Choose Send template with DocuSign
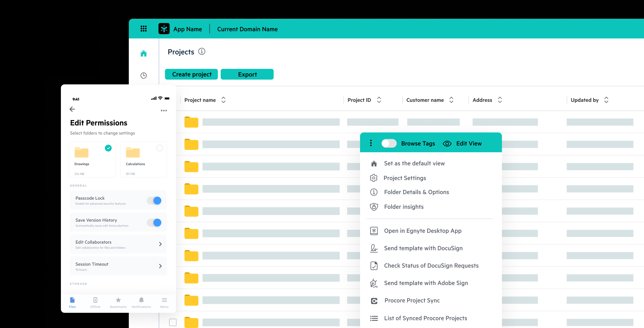The image size is (644, 328). 423,248
